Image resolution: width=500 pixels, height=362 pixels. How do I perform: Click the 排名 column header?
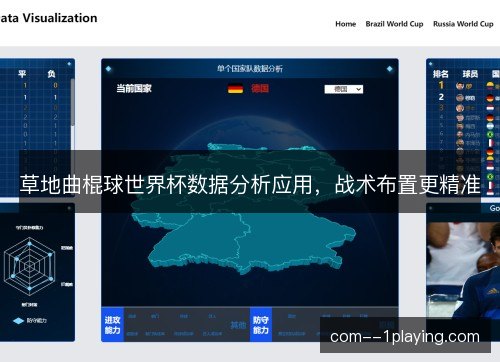[441, 74]
